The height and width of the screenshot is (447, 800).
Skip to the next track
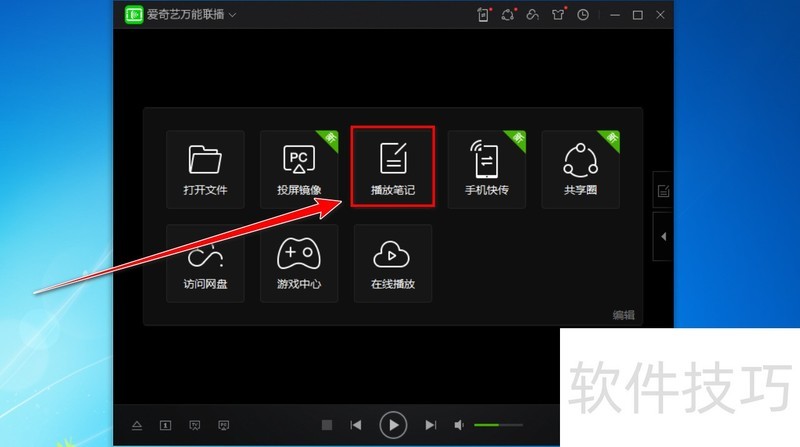(x=431, y=425)
